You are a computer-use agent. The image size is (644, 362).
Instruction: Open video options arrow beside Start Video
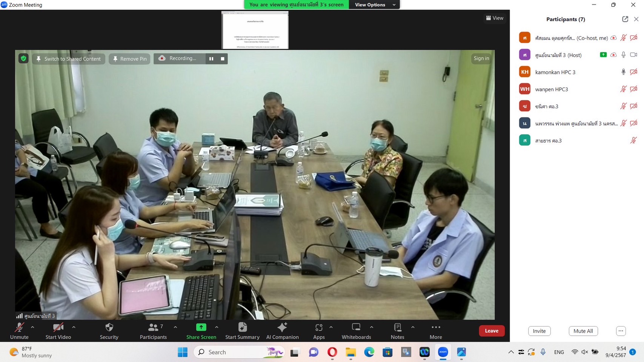tap(74, 327)
